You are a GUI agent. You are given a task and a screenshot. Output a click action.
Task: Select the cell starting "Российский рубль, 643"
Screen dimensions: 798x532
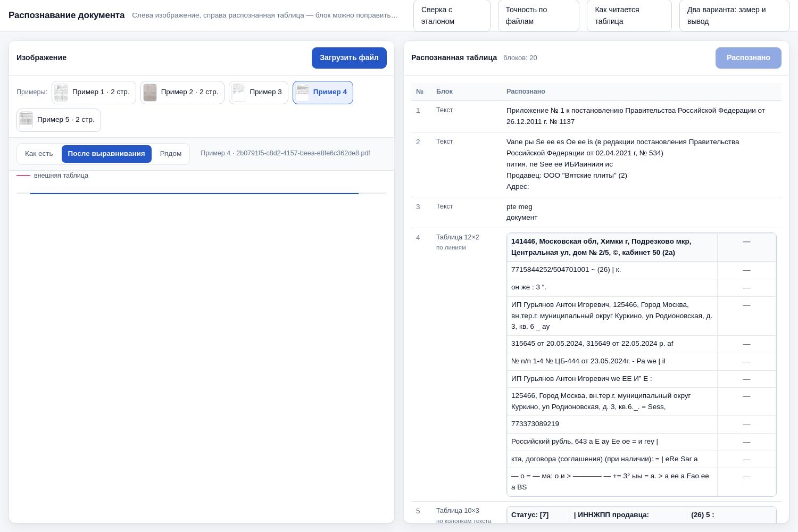612,442
